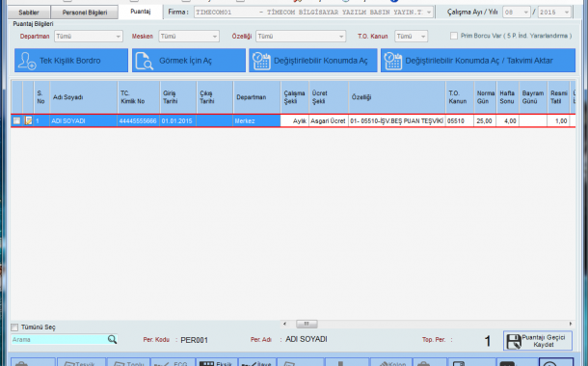Click Değiştirilebilir Konumda Aç / Takvimi Aktar
This screenshot has width=588, height=366.
[x=478, y=61]
